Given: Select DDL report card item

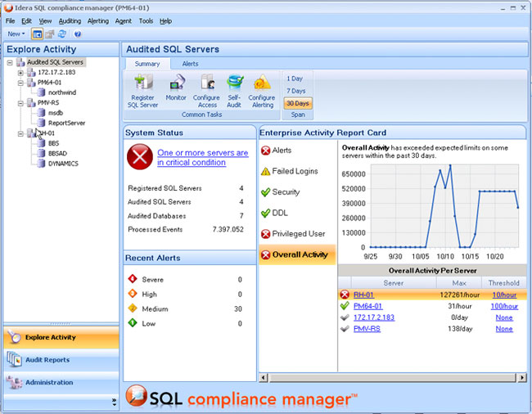Looking at the screenshot, I should [280, 213].
